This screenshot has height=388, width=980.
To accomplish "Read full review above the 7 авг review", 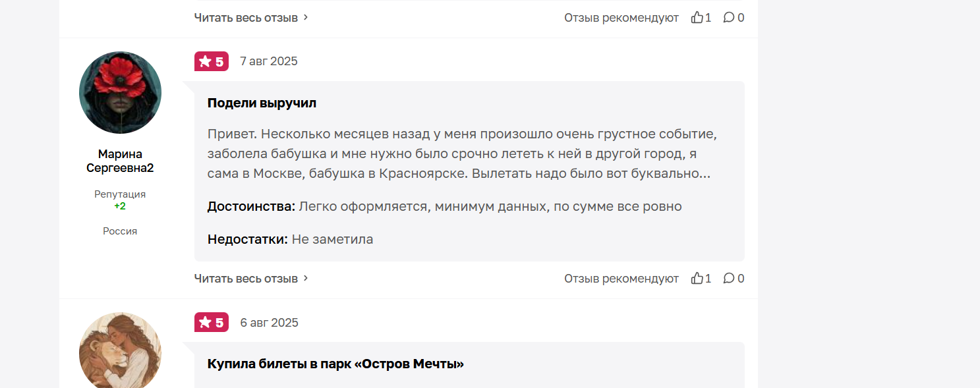I will [x=251, y=18].
